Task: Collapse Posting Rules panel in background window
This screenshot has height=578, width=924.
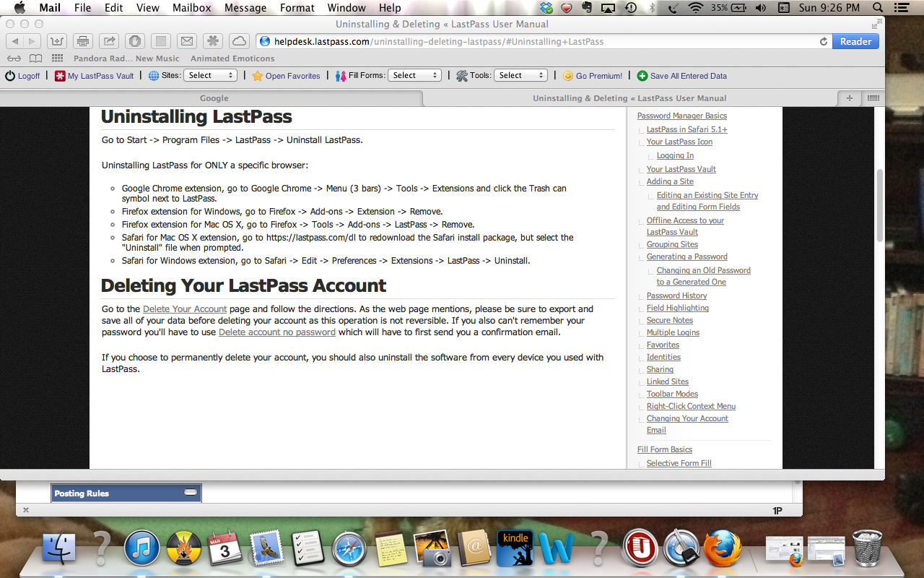Action: tap(191, 492)
